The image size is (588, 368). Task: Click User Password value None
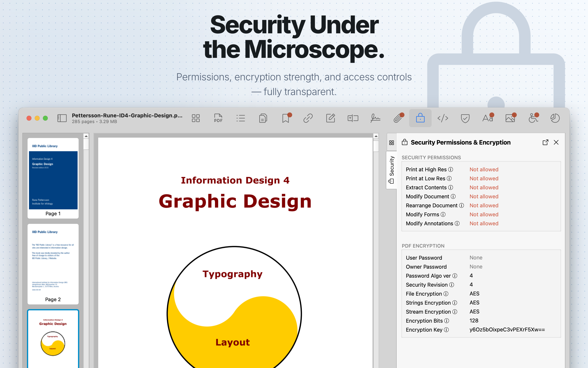pos(476,258)
